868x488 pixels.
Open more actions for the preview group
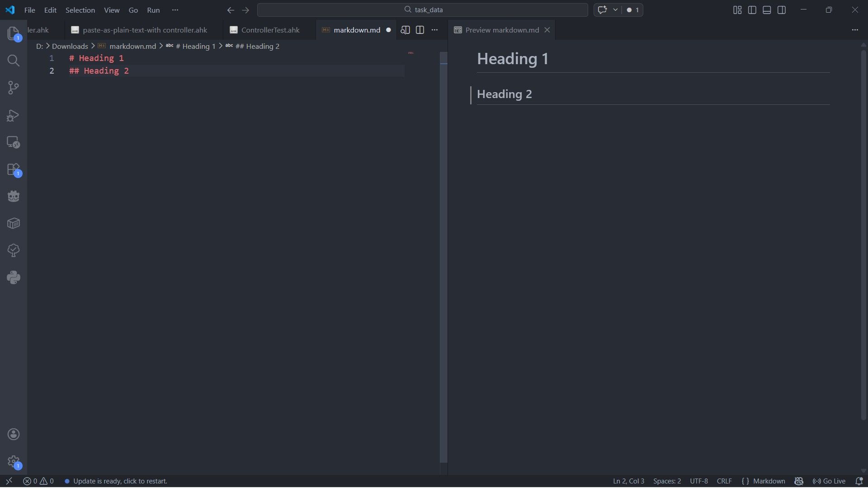click(x=854, y=30)
